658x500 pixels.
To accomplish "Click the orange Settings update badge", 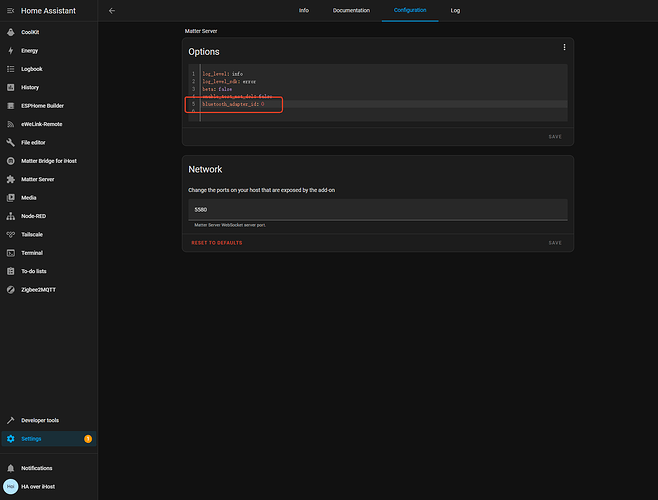I will click(x=88, y=439).
